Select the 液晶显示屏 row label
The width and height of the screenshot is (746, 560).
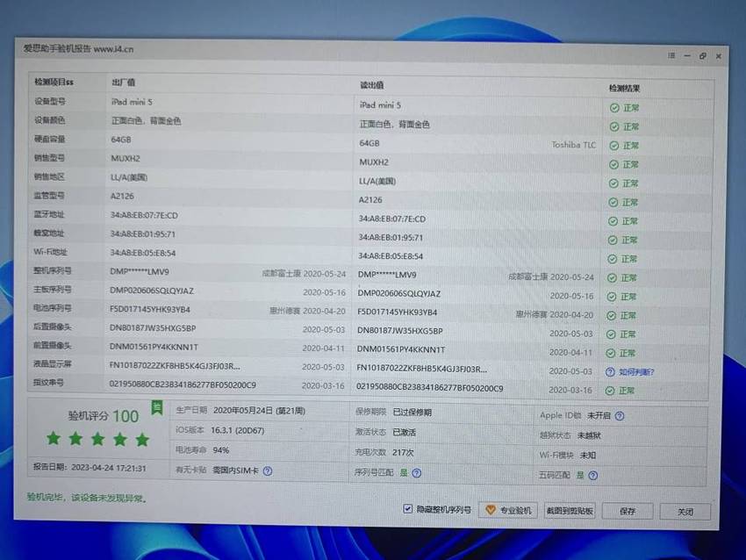coord(52,363)
